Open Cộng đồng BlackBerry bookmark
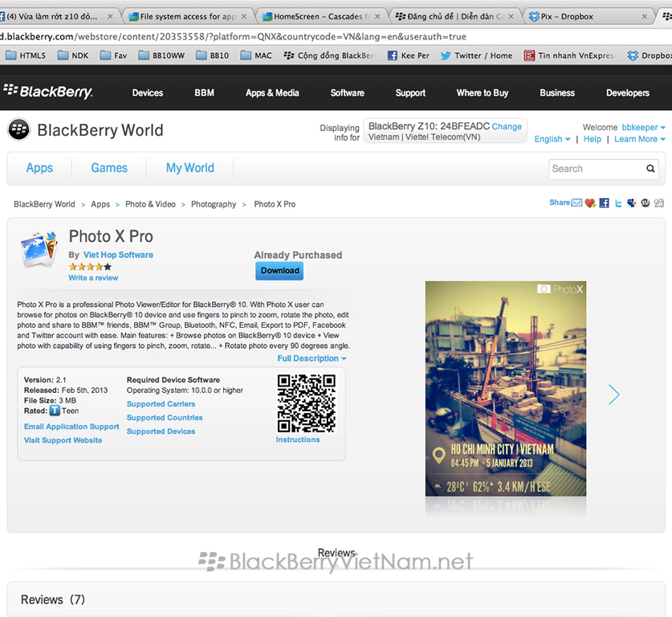This screenshot has height=617, width=672. point(330,55)
